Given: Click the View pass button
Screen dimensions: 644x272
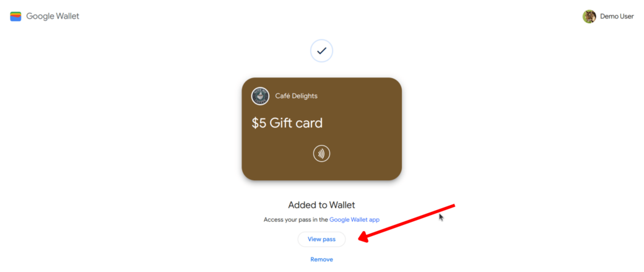Looking at the screenshot, I should point(321,239).
